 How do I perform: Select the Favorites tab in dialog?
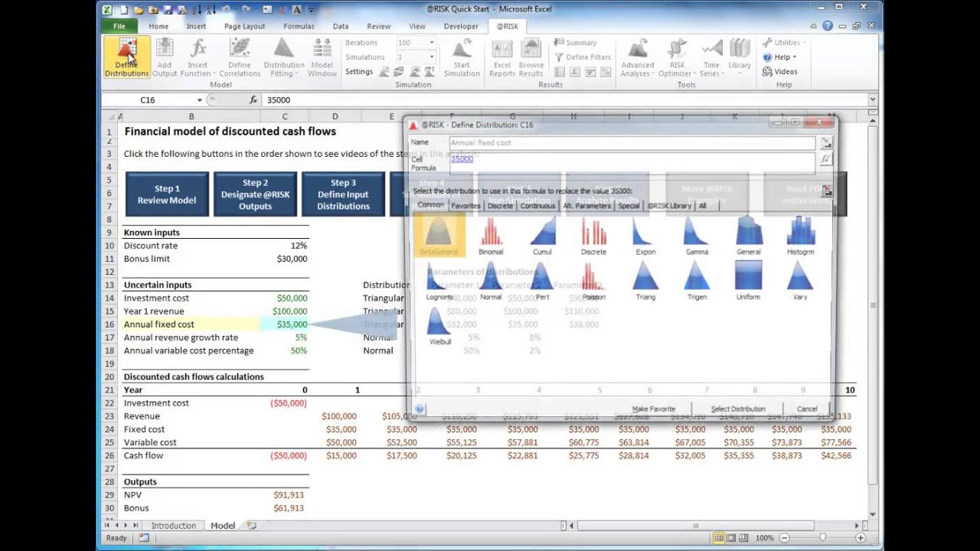point(465,206)
